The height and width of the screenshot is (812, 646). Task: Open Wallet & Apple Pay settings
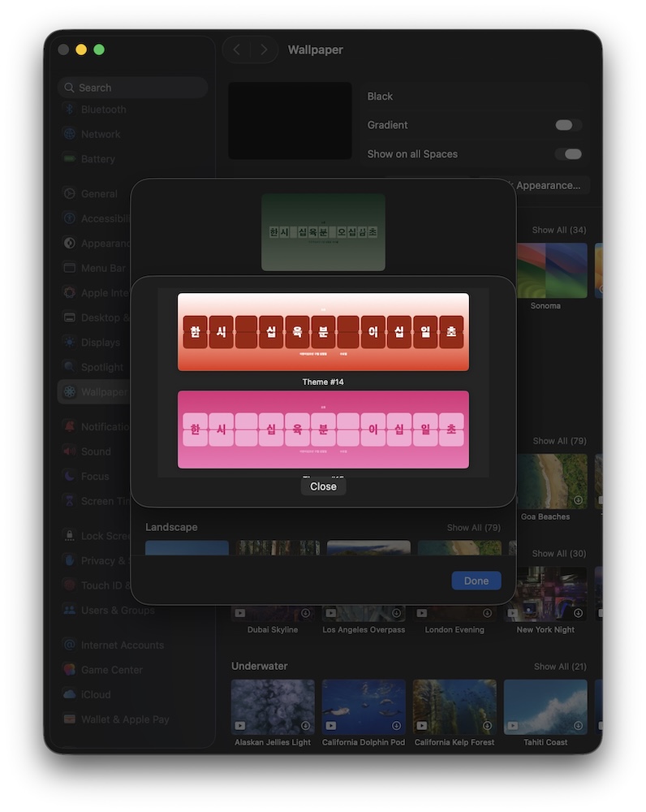[125, 719]
